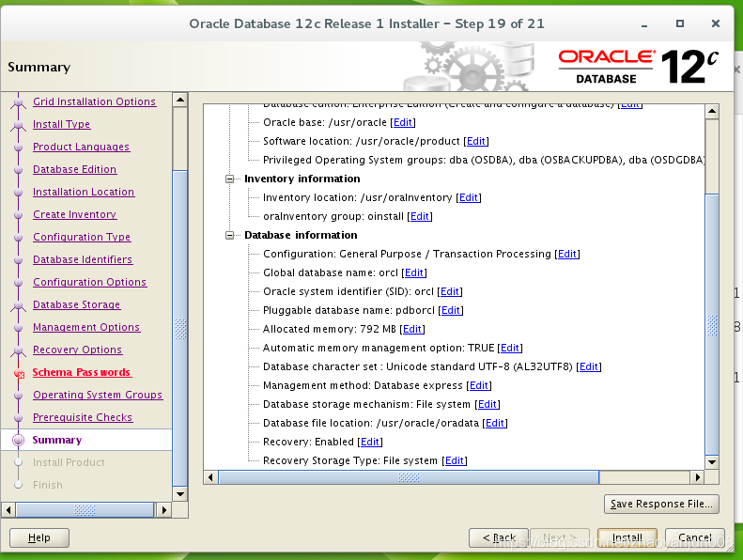This screenshot has width=743, height=560.
Task: Return to the Schema Passwords step
Action: coord(82,372)
